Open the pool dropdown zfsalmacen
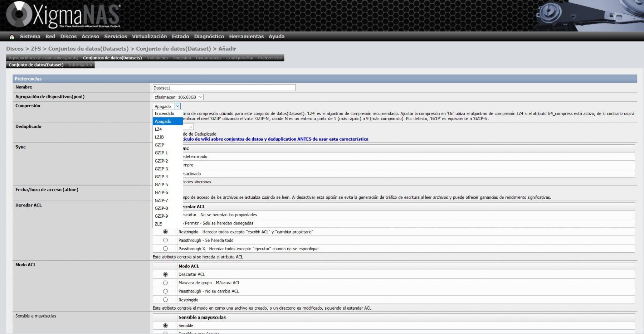Screen dimensions: 644x334 (178, 97)
